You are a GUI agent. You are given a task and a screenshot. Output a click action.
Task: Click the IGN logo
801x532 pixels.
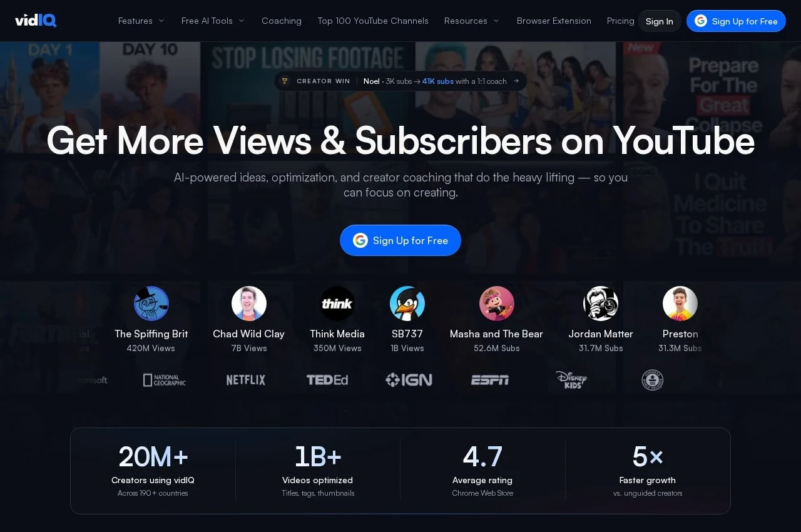(x=409, y=380)
